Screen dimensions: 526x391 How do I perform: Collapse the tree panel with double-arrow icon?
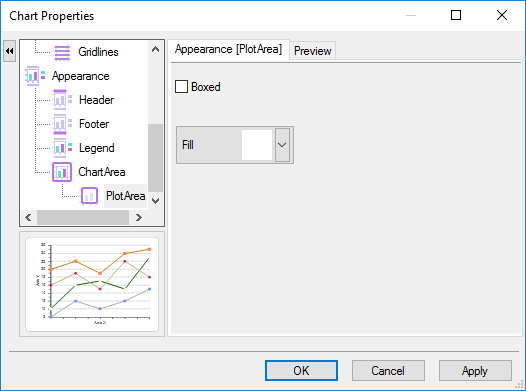pyautogui.click(x=9, y=51)
